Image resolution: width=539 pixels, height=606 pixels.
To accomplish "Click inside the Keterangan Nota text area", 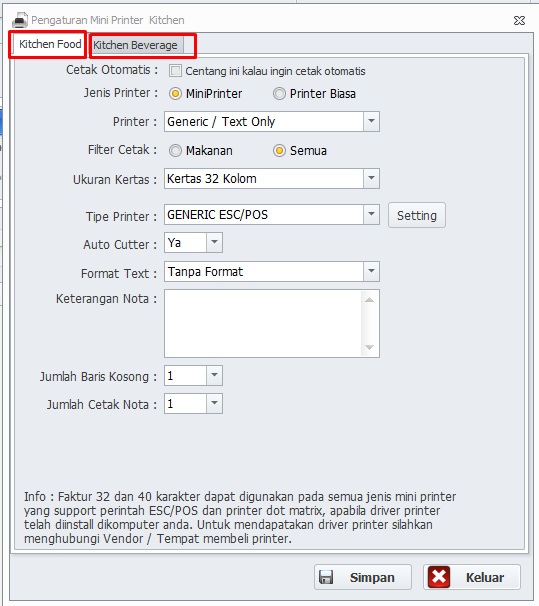I will (x=264, y=323).
